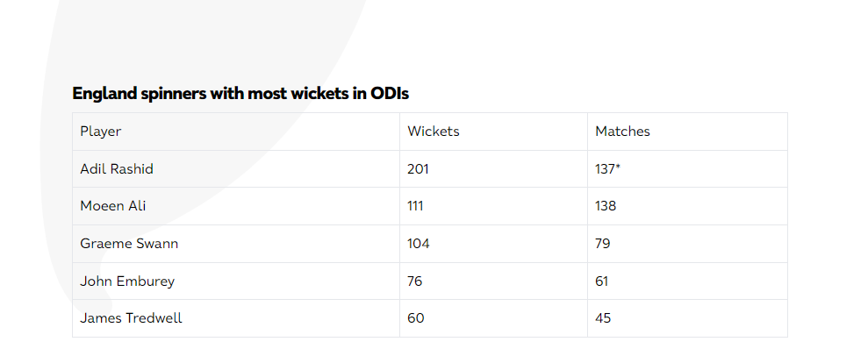Click John Emburey's 76 wickets value
The image size is (868, 356).
tap(415, 281)
